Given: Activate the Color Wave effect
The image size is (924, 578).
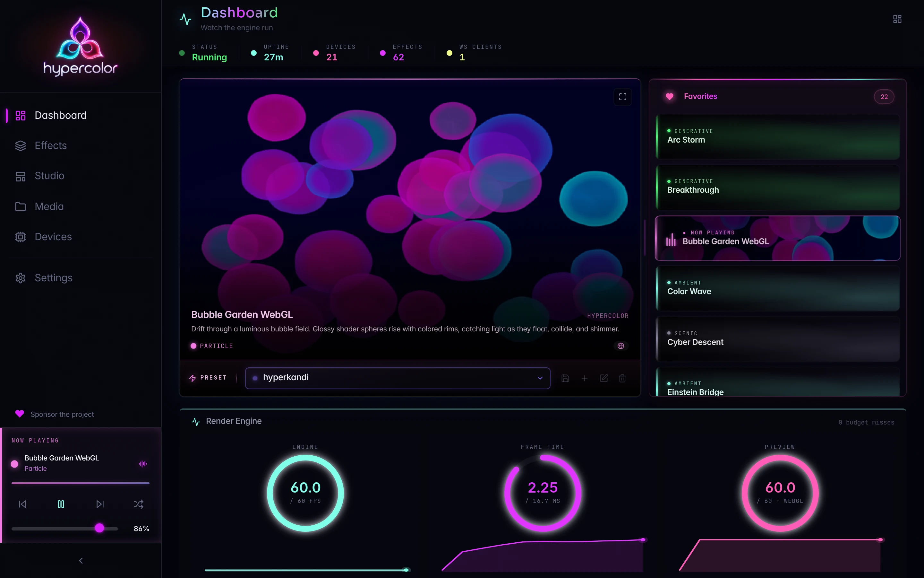Looking at the screenshot, I should [777, 289].
